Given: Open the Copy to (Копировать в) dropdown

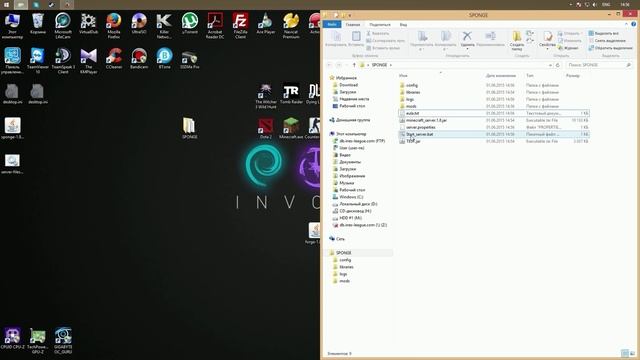Looking at the screenshot, I should 445,41.
